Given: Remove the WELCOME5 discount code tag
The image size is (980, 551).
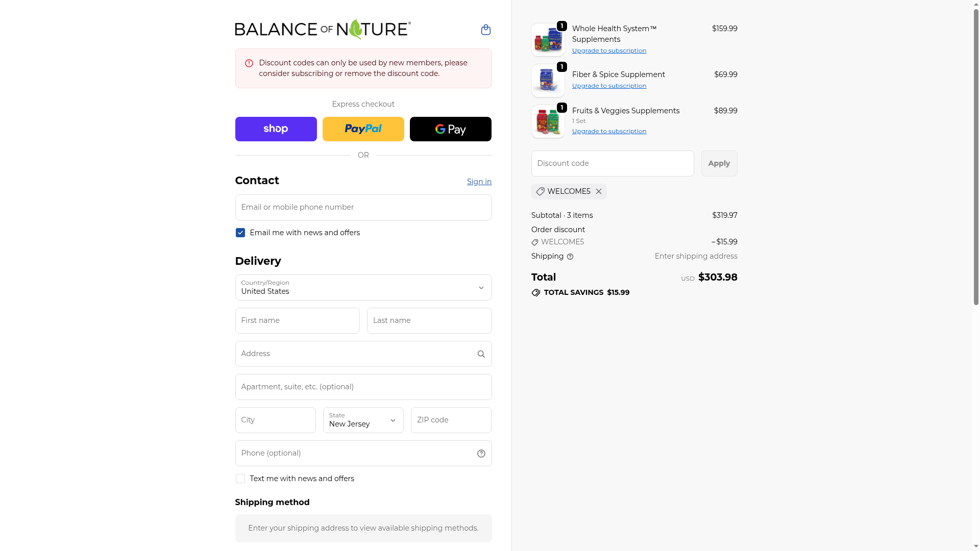Looking at the screenshot, I should 599,191.
